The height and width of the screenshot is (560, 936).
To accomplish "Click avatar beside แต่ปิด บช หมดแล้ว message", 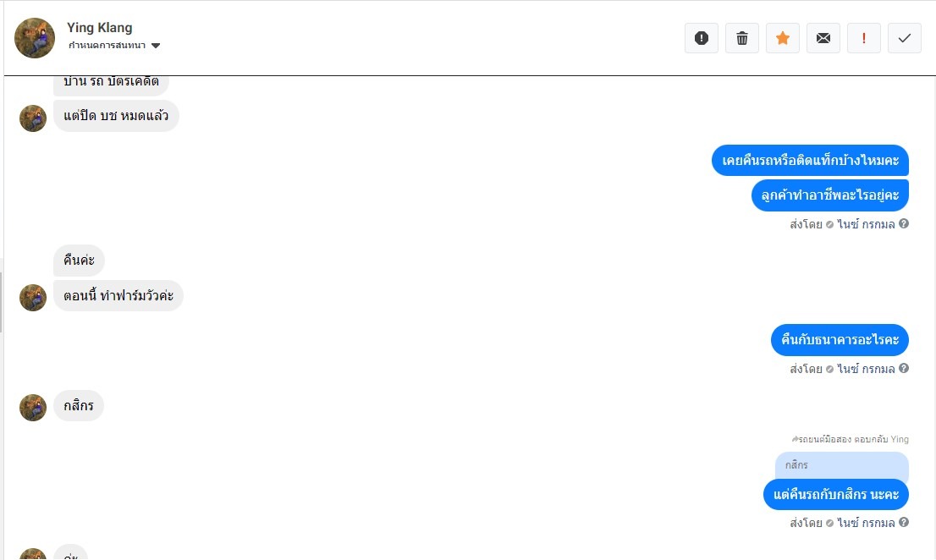I will [33, 118].
